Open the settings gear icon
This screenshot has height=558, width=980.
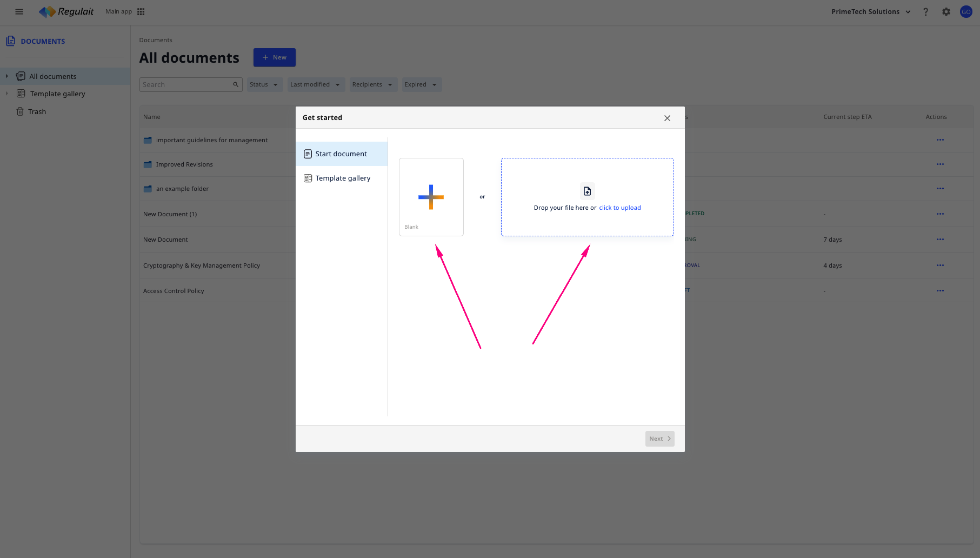point(946,12)
